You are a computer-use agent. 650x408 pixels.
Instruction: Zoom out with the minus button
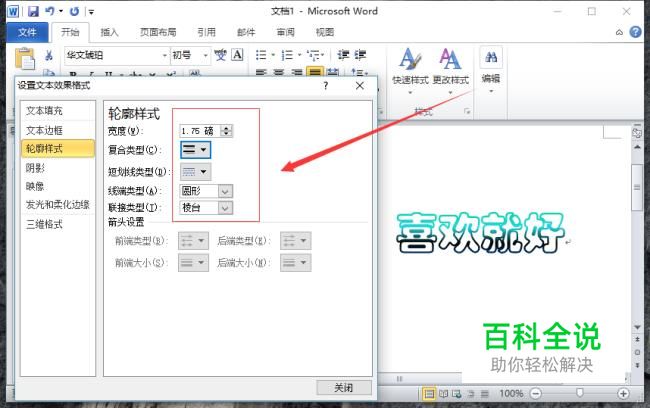pyautogui.click(x=536, y=393)
